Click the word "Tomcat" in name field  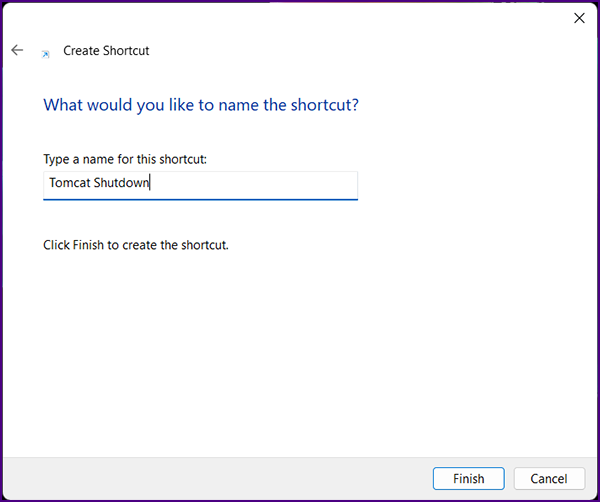point(68,184)
